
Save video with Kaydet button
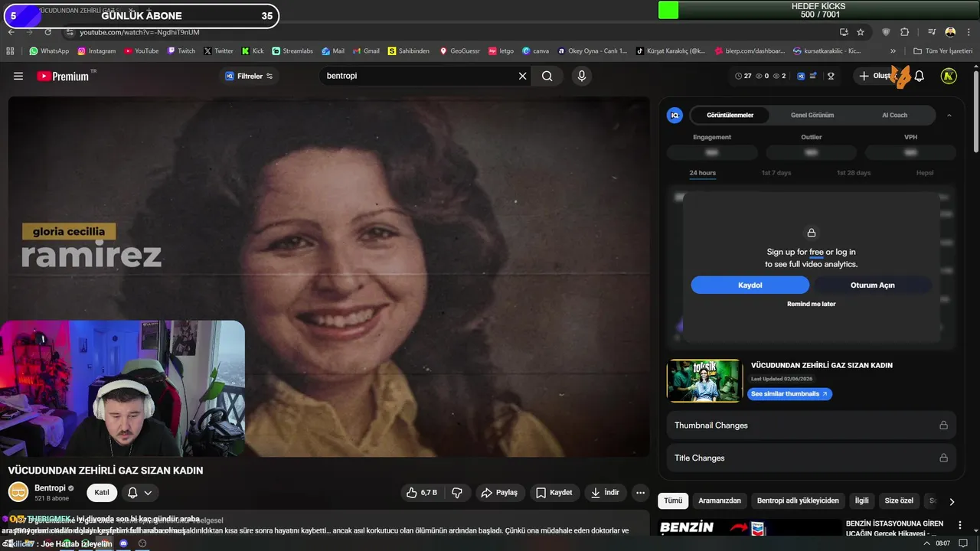554,493
